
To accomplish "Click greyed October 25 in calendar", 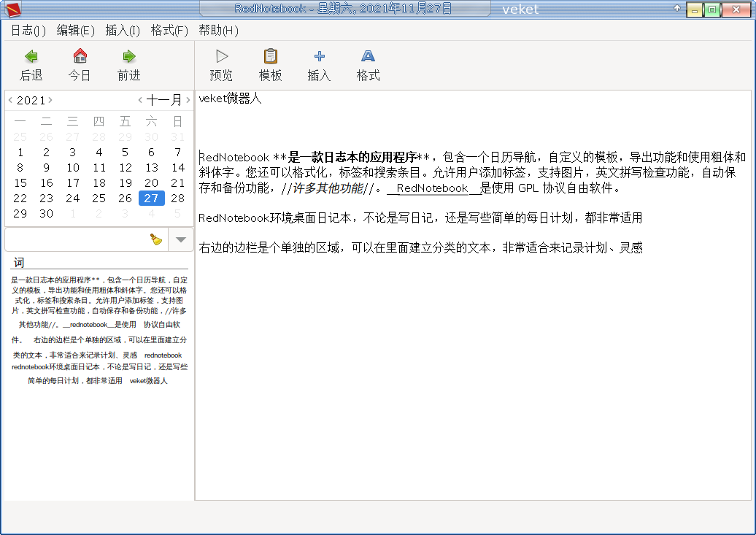I will pyautogui.click(x=20, y=137).
